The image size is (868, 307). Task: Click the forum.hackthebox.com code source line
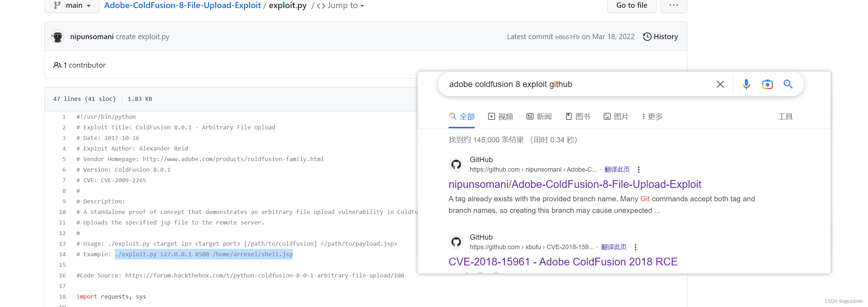click(x=240, y=276)
